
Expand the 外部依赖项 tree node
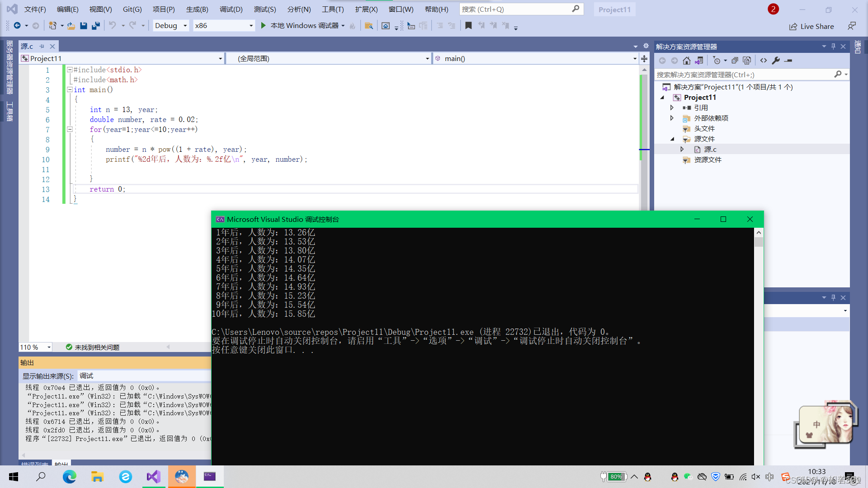pyautogui.click(x=672, y=118)
